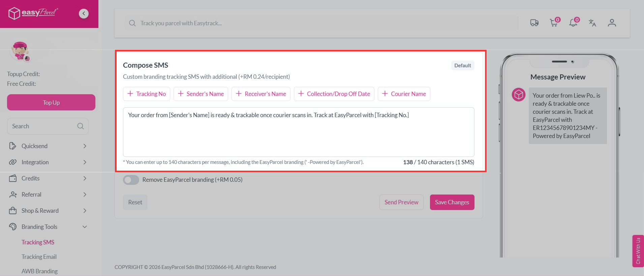The image size is (644, 276).
Task: Click the Integration link icon
Action: pyautogui.click(x=13, y=162)
